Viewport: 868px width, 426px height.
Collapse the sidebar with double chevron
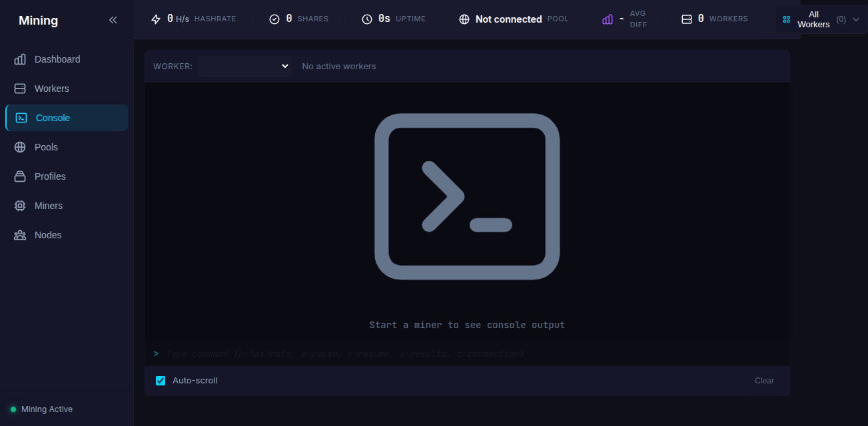(x=113, y=20)
